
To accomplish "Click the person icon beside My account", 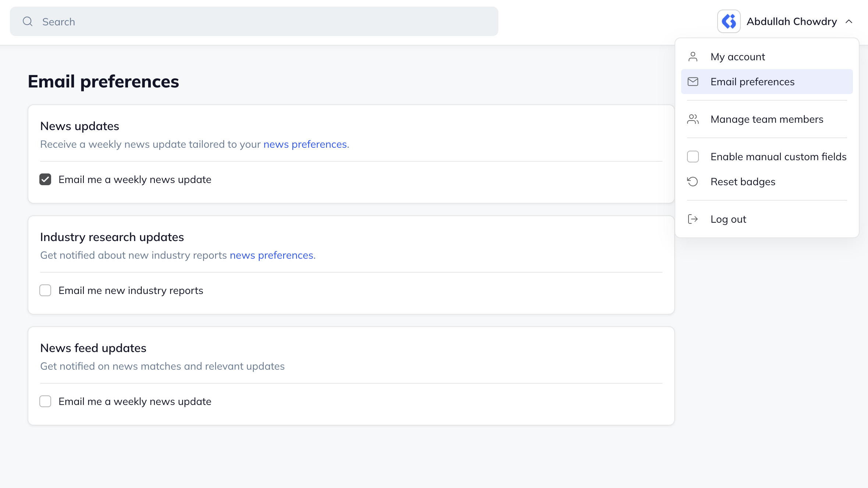I will (x=693, y=57).
